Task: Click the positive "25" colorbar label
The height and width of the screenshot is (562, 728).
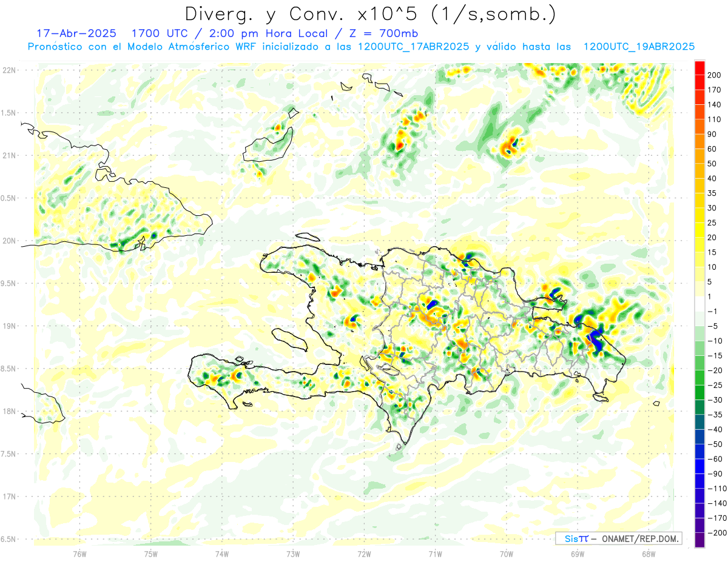Action: tap(712, 222)
